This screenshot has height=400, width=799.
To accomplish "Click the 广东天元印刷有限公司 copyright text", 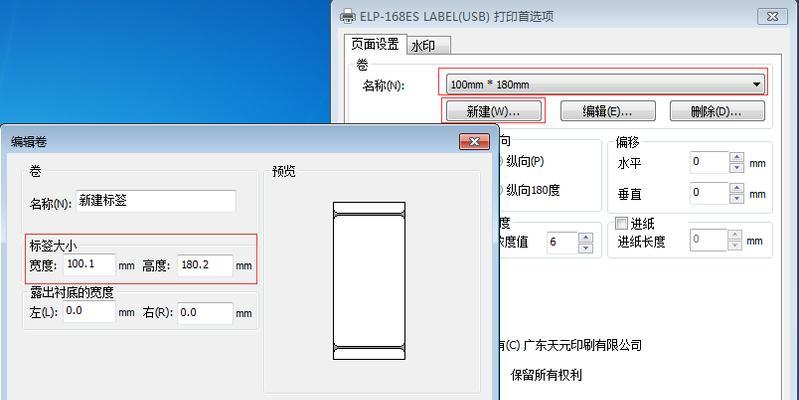I will pyautogui.click(x=582, y=345).
